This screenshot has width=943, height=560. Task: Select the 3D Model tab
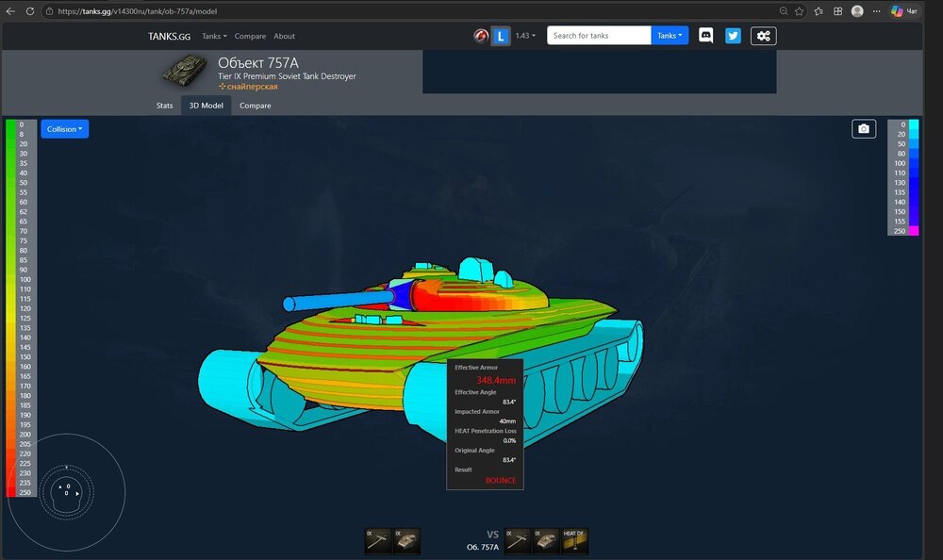pyautogui.click(x=207, y=106)
